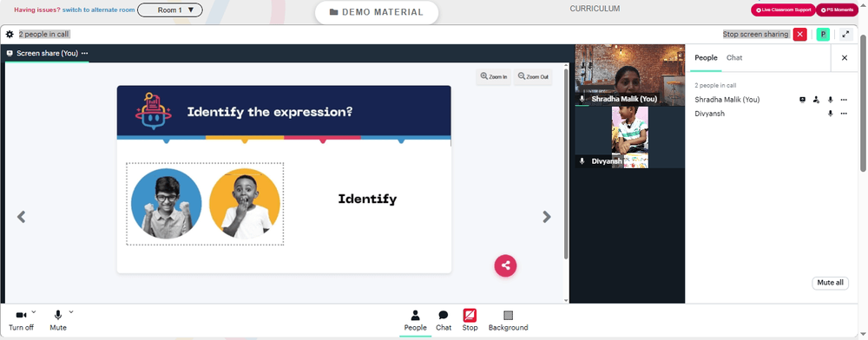Click the Identify text on the slide
The height and width of the screenshot is (340, 868).
point(367,199)
